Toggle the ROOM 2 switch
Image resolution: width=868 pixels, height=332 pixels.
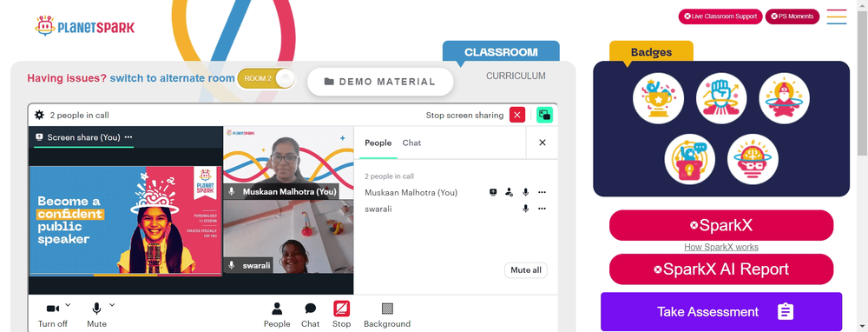[266, 78]
